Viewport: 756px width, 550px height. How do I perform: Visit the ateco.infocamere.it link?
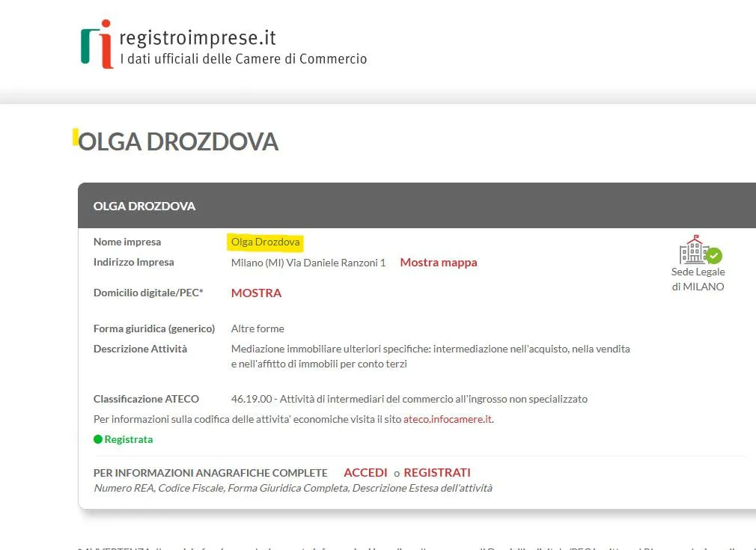[x=448, y=419]
